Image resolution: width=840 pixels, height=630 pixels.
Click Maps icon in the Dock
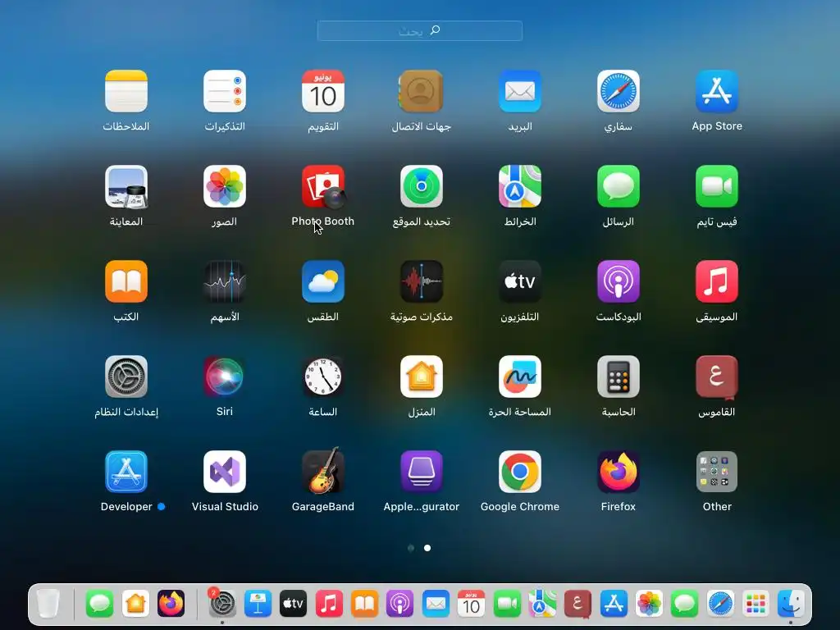542,604
